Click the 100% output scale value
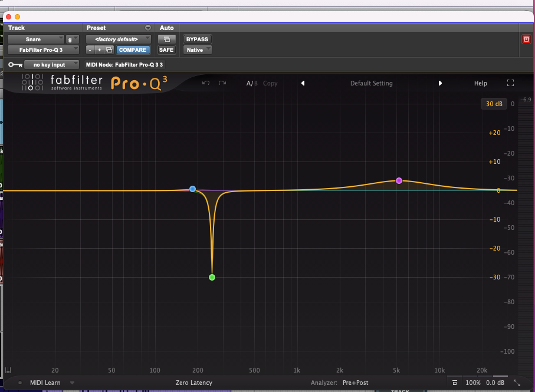The image size is (535, 392). [x=473, y=383]
